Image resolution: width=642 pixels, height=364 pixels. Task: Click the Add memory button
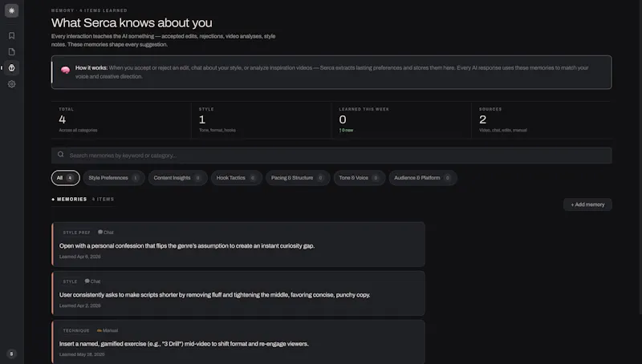click(x=587, y=204)
